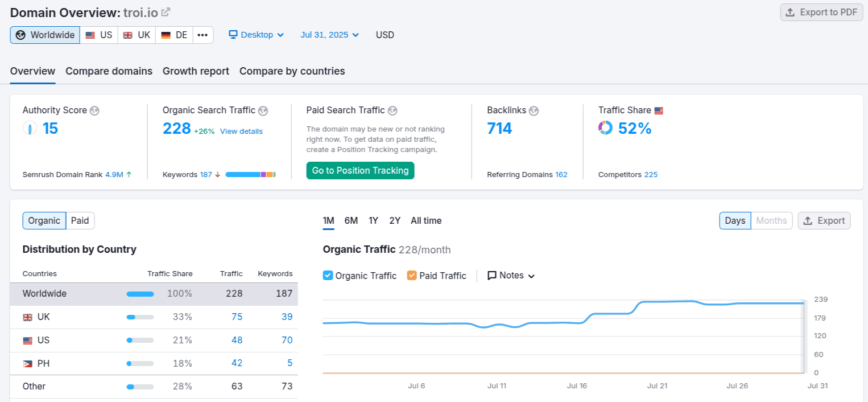Screen dimensions: 868x402
Task: Switch the distribution to Organic
Action: pos(44,220)
